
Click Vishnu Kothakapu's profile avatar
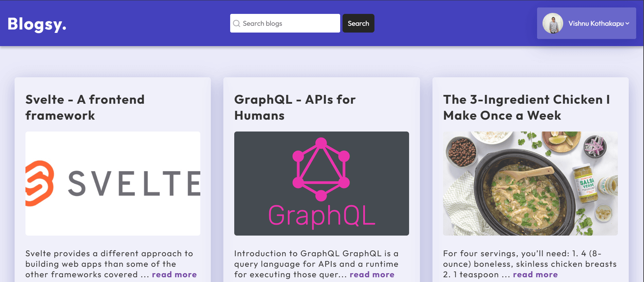(x=553, y=23)
